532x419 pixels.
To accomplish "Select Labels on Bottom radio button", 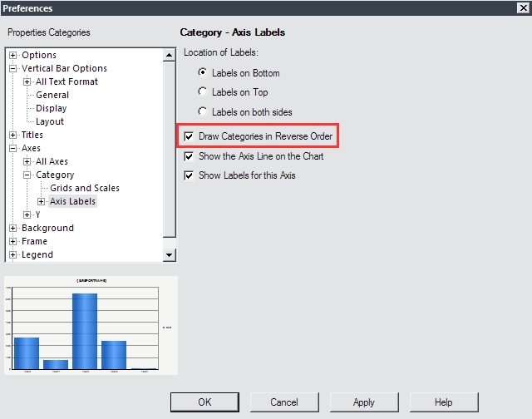I will [x=202, y=73].
